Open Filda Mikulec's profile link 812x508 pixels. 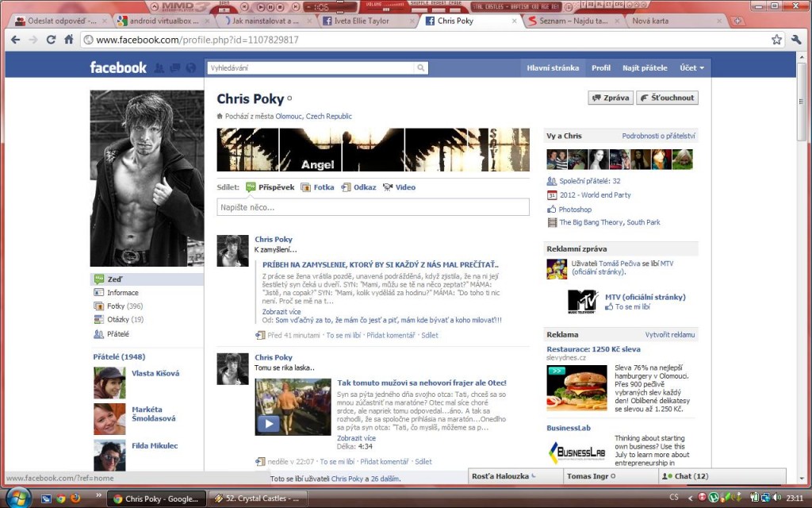click(155, 446)
